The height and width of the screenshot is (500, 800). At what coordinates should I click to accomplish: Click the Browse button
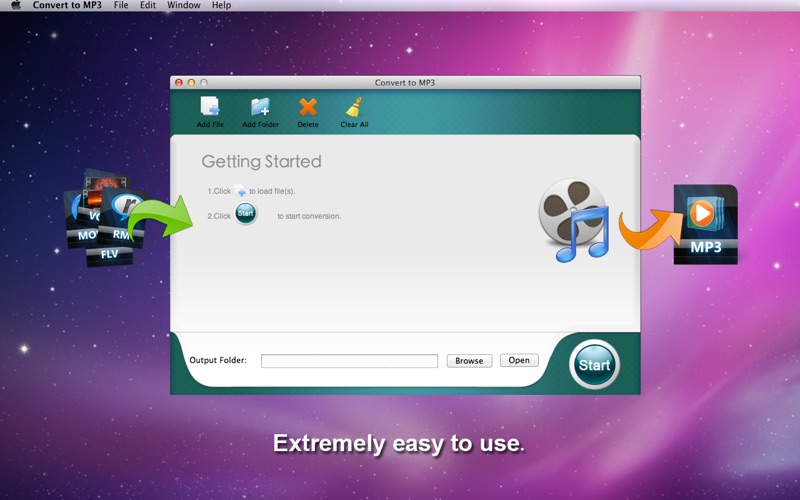pos(469,361)
